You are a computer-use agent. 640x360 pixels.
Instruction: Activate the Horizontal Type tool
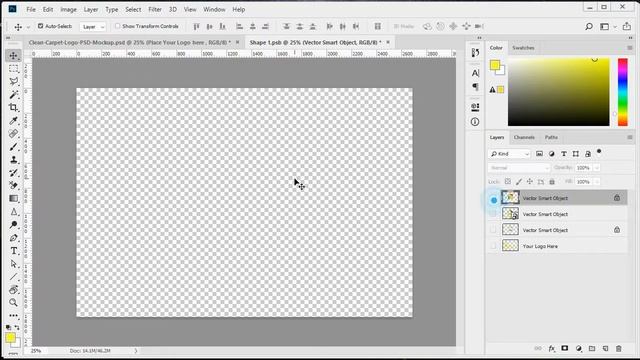tap(13, 251)
